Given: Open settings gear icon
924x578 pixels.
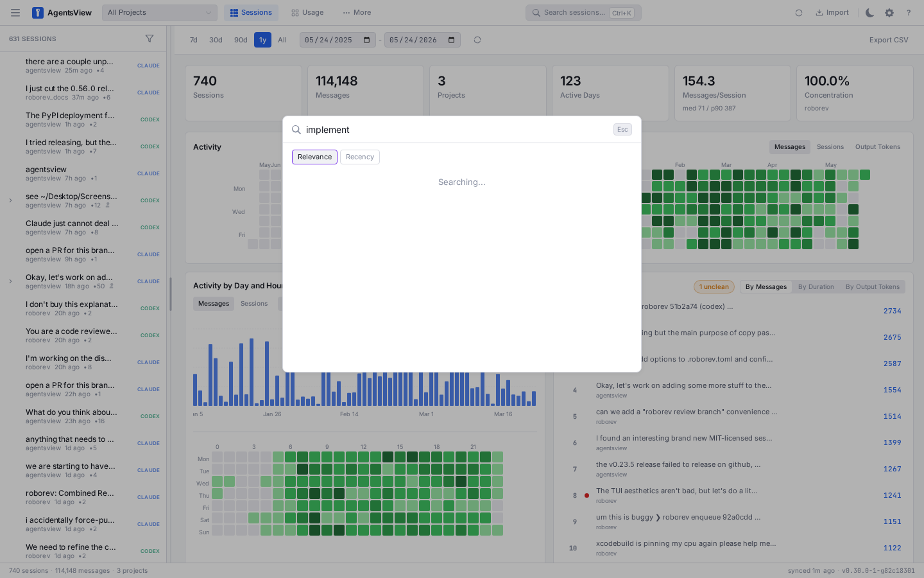Looking at the screenshot, I should 889,13.
